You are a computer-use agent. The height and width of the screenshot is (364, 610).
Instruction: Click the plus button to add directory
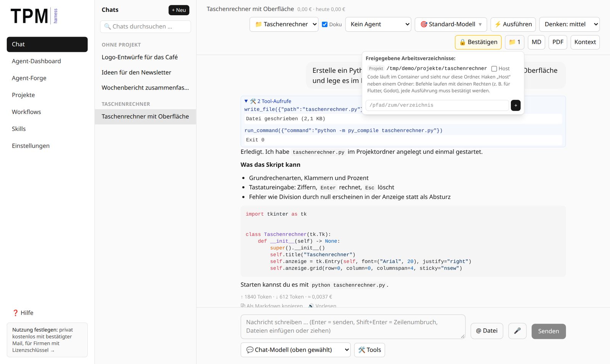[515, 105]
